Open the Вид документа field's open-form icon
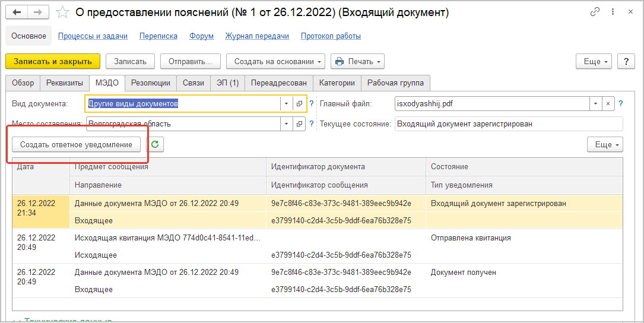This screenshot has width=644, height=323. pos(299,104)
